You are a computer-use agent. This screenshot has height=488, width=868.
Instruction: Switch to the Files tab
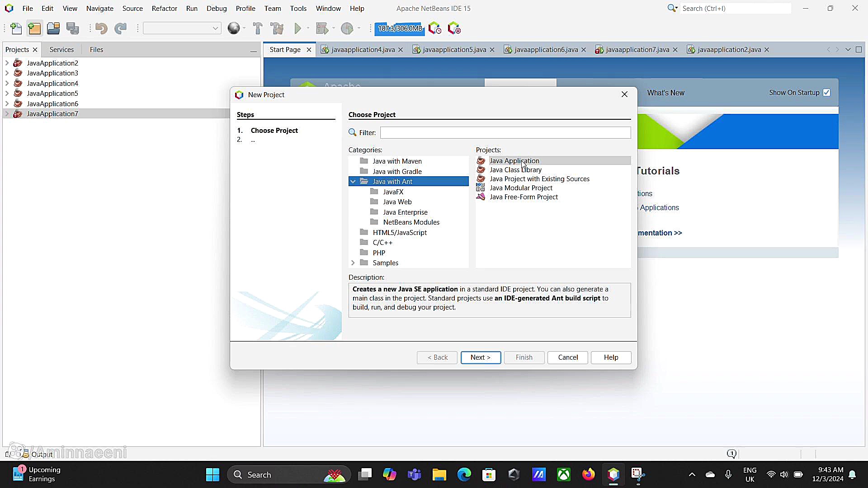tap(96, 50)
